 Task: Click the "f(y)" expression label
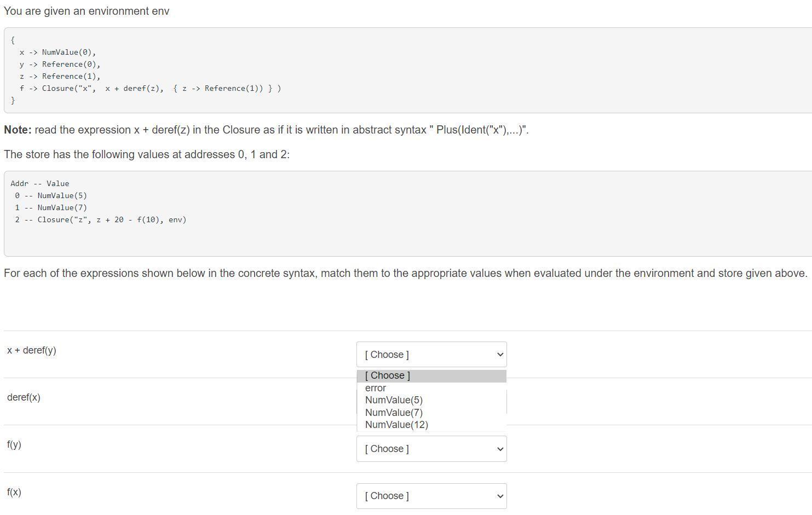(x=14, y=444)
